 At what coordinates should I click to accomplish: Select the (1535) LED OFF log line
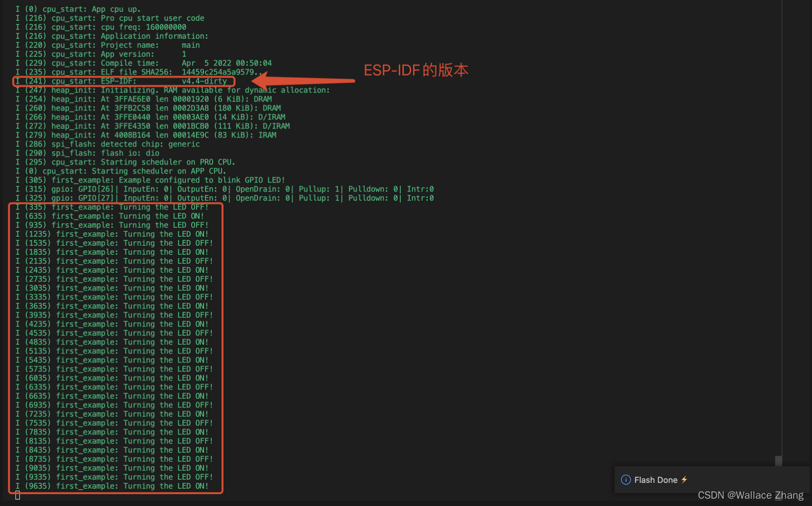pyautogui.click(x=114, y=243)
